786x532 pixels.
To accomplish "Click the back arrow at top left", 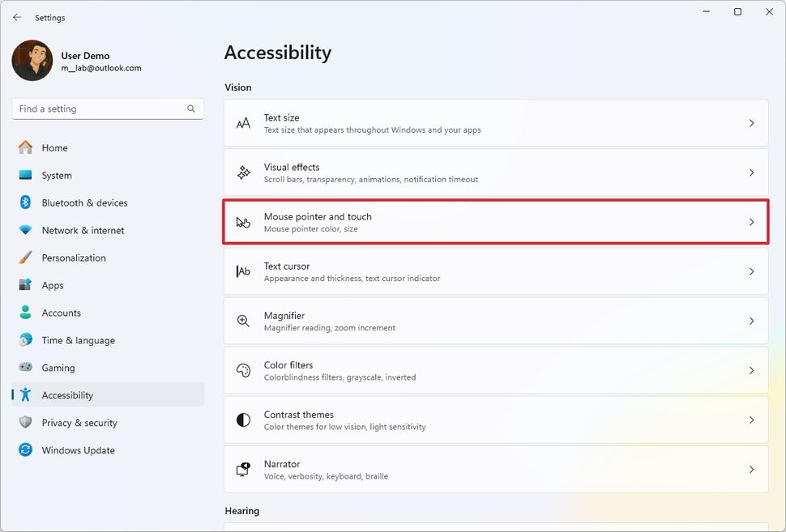I will pos(16,17).
